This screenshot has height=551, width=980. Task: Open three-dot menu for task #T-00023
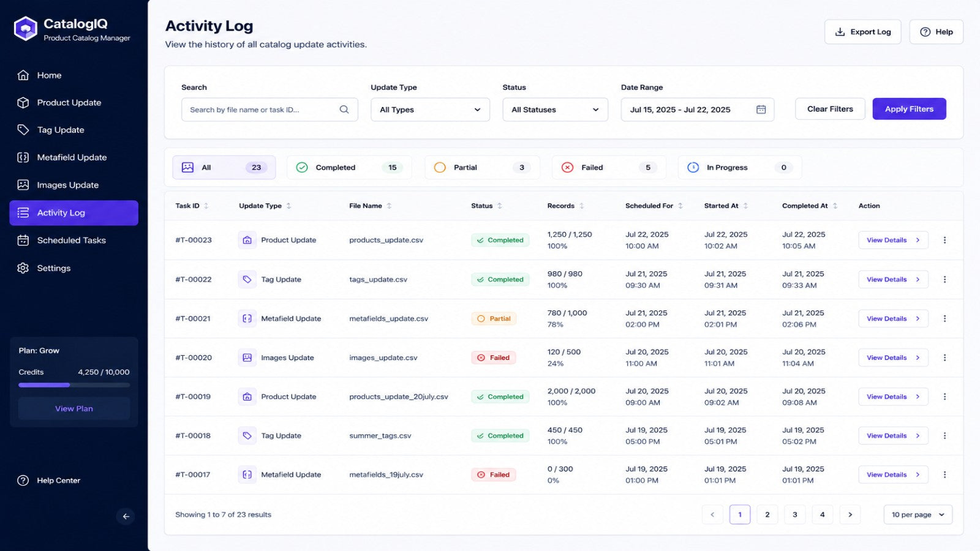click(x=944, y=240)
